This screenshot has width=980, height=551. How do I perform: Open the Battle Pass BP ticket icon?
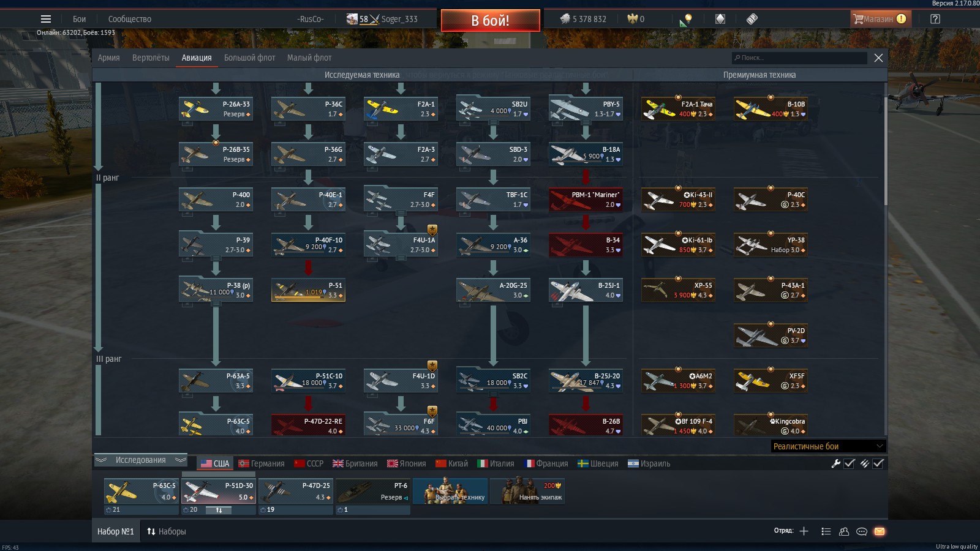point(752,19)
